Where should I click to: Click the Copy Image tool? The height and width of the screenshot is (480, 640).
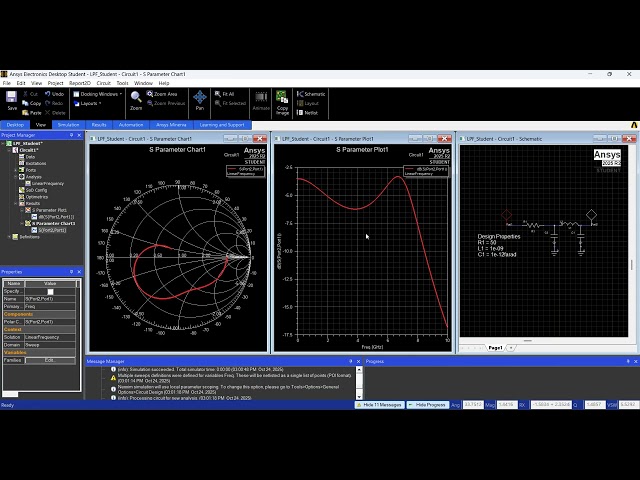282,102
